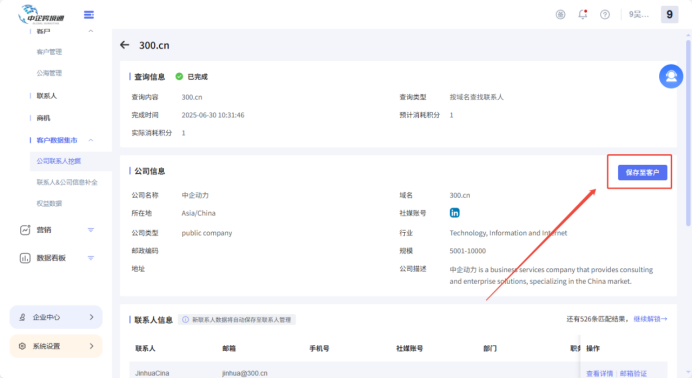The width and height of the screenshot is (693, 378).
Task: Click the circular icon left of the bell
Action: pyautogui.click(x=560, y=15)
